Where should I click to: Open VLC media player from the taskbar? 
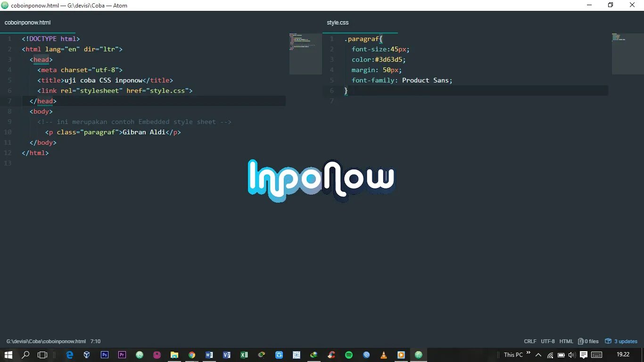pyautogui.click(x=384, y=354)
